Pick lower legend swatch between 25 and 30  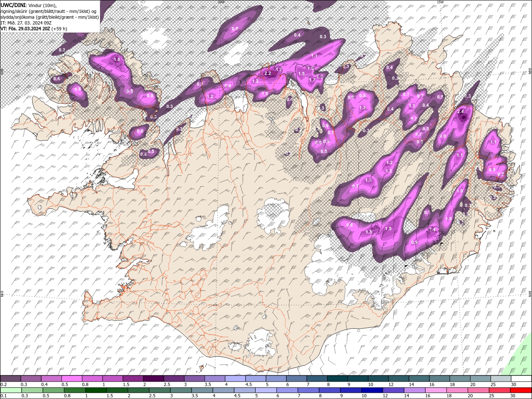coord(500,390)
